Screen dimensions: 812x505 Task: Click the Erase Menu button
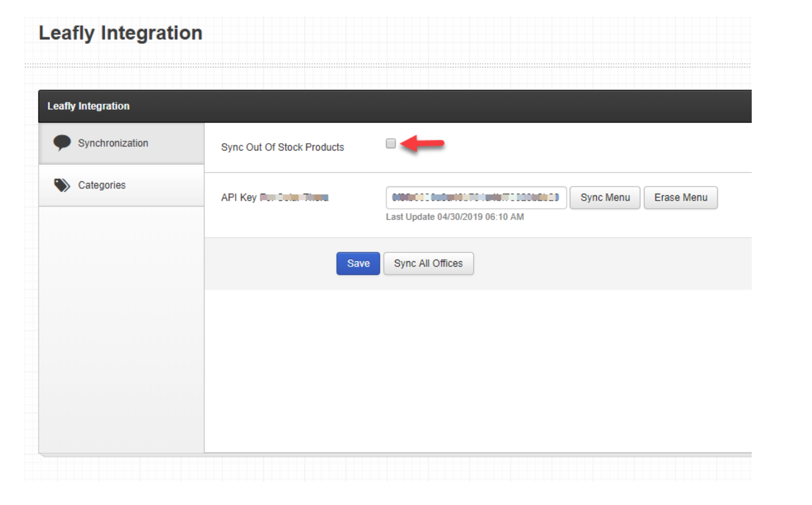(681, 198)
